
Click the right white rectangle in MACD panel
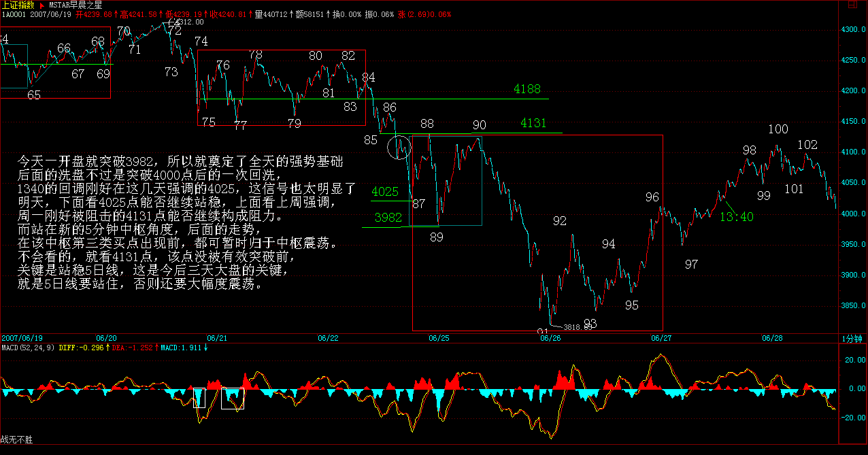pos(233,399)
